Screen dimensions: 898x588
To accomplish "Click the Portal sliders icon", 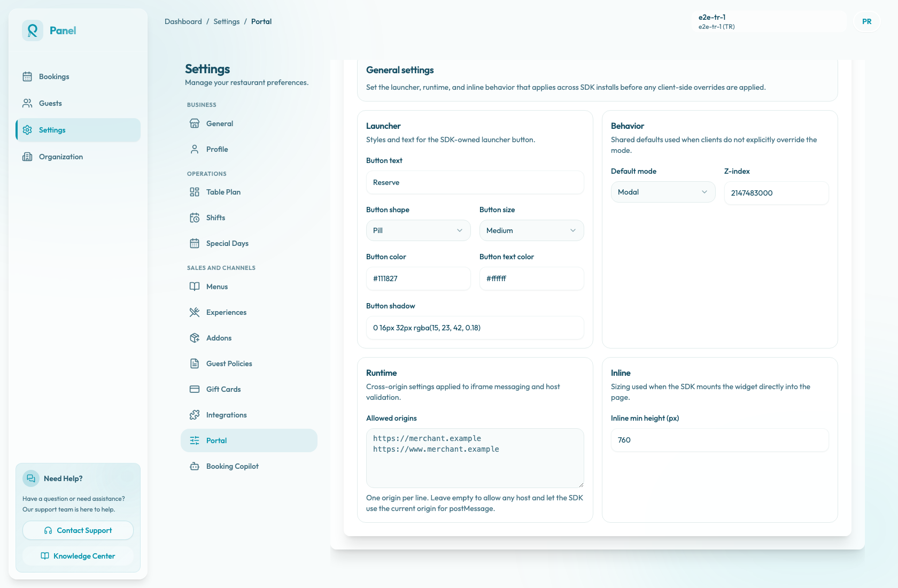I will pos(195,440).
